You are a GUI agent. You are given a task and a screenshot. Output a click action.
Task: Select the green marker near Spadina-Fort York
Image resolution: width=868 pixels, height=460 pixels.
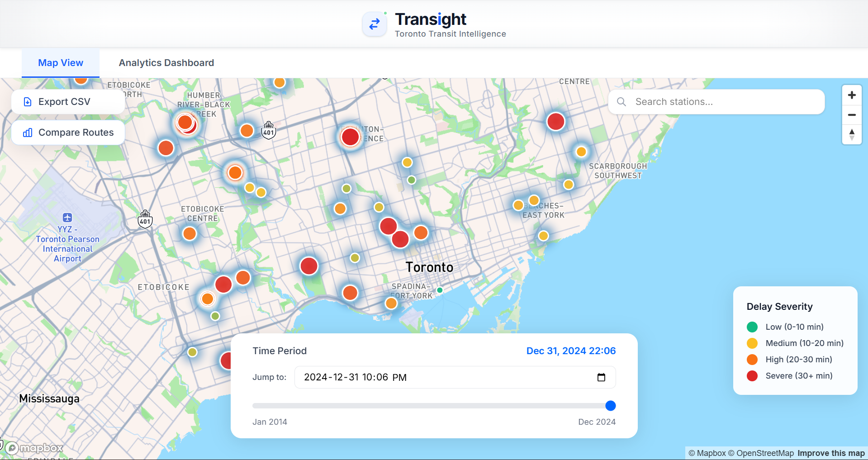click(x=440, y=290)
